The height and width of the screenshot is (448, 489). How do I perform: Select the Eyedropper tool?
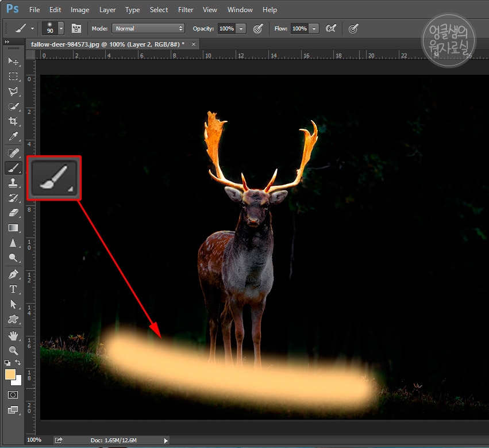13,136
